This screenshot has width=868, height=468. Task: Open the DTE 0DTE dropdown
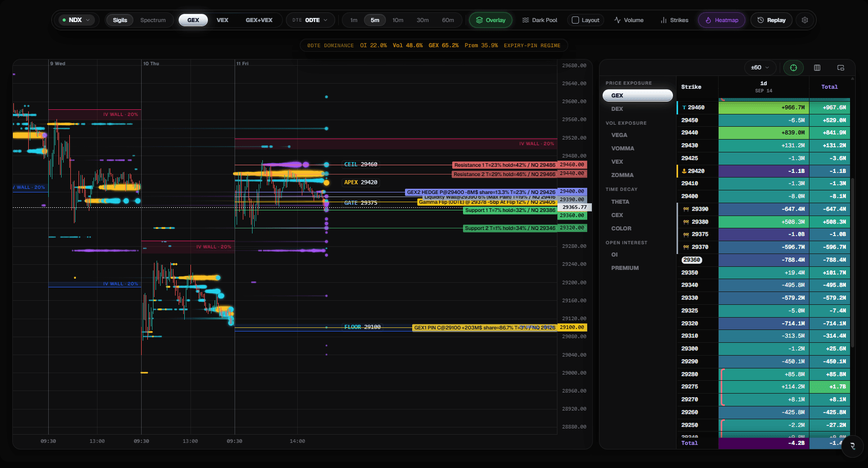[x=311, y=20]
